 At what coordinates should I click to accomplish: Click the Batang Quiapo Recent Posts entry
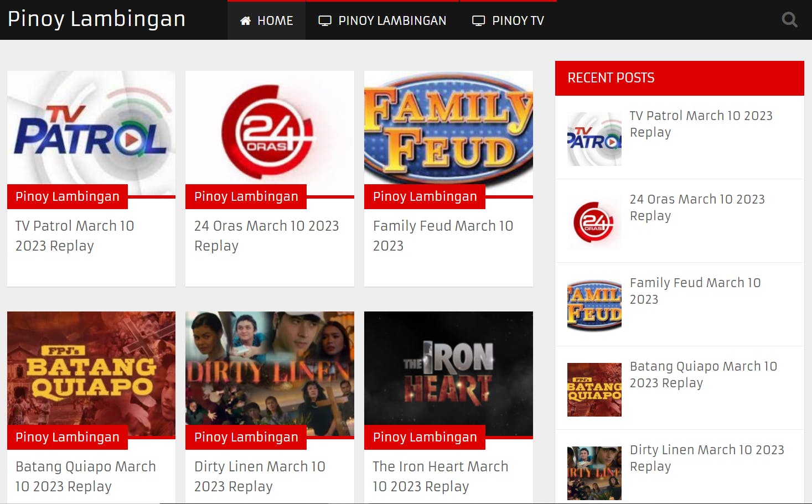[x=703, y=374]
